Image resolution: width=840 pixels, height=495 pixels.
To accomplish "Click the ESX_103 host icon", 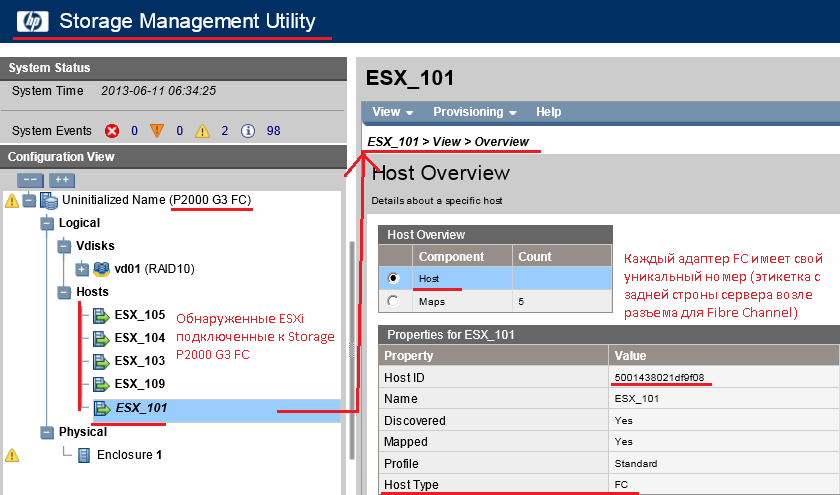I will (x=101, y=361).
